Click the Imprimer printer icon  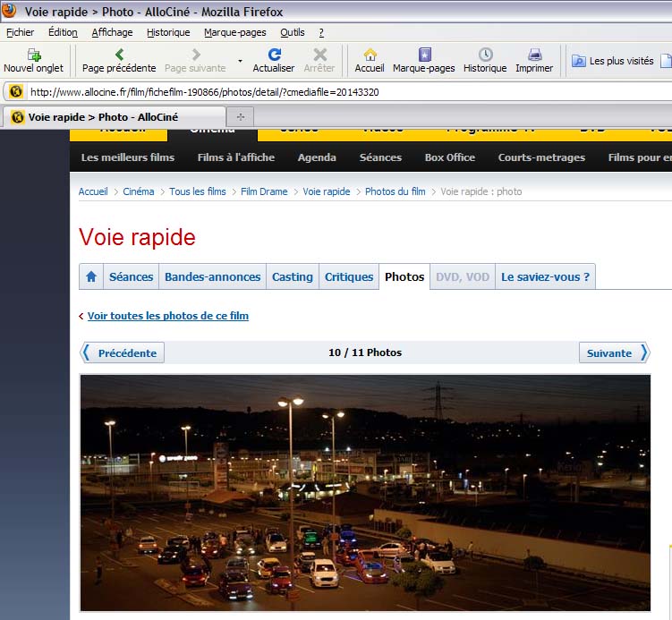[x=534, y=55]
